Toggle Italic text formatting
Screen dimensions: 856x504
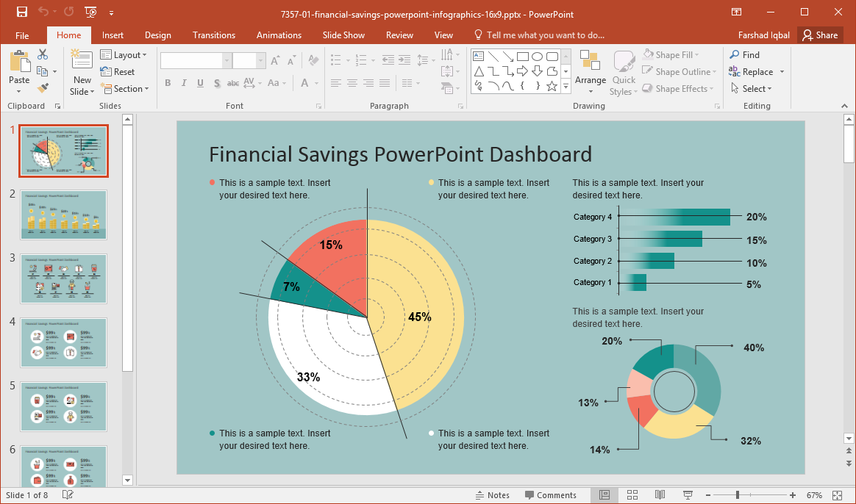point(184,83)
